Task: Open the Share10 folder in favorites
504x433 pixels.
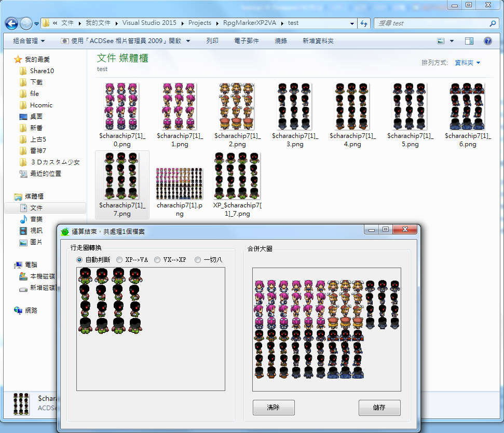Action: (37, 71)
